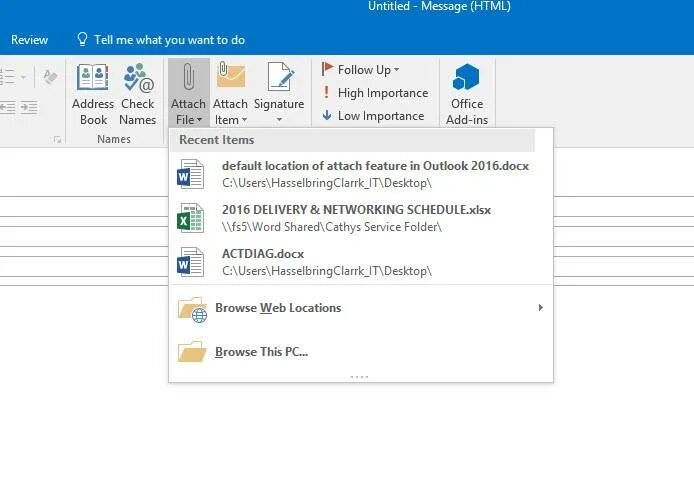Click the Attach File paperclip icon
694x497 pixels.
pyautogui.click(x=189, y=77)
